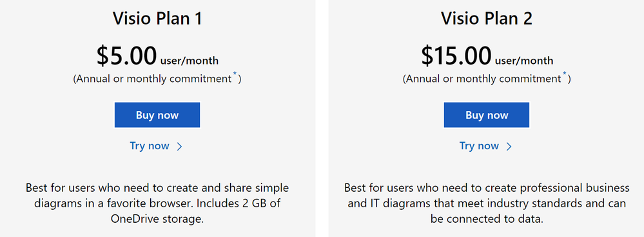Click the $15.00 price figure
Image resolution: width=644 pixels, height=237 pixels.
tap(456, 56)
